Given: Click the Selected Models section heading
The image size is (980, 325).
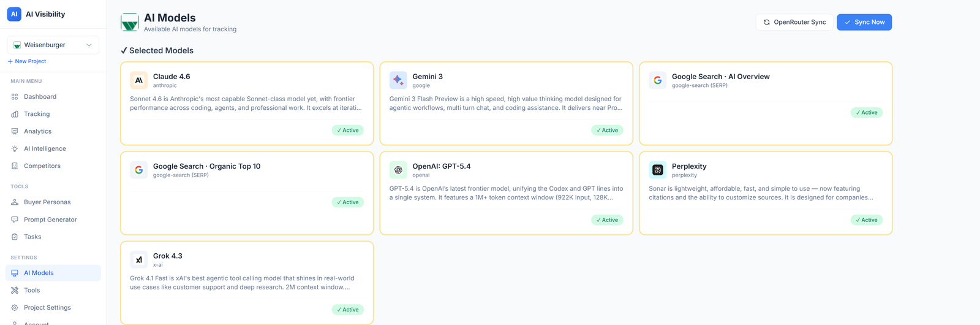Looking at the screenshot, I should pyautogui.click(x=157, y=50).
